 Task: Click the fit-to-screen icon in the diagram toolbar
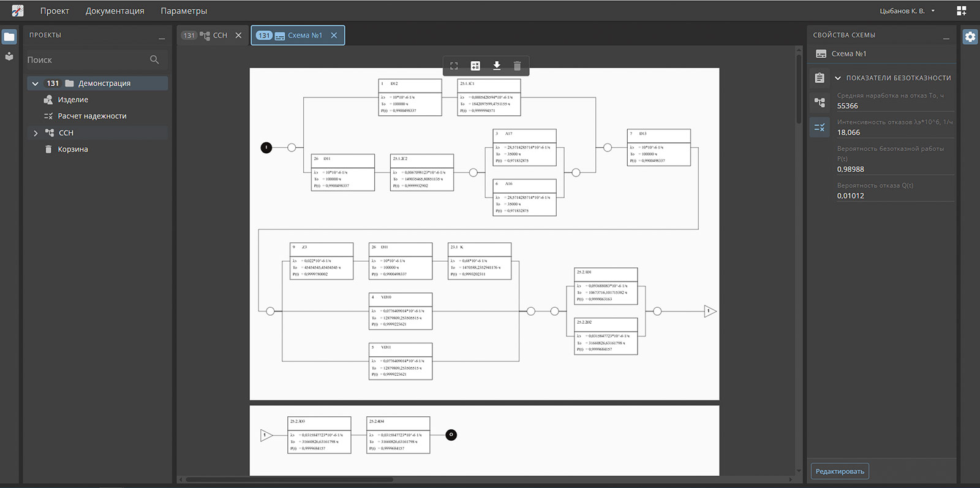pos(454,66)
